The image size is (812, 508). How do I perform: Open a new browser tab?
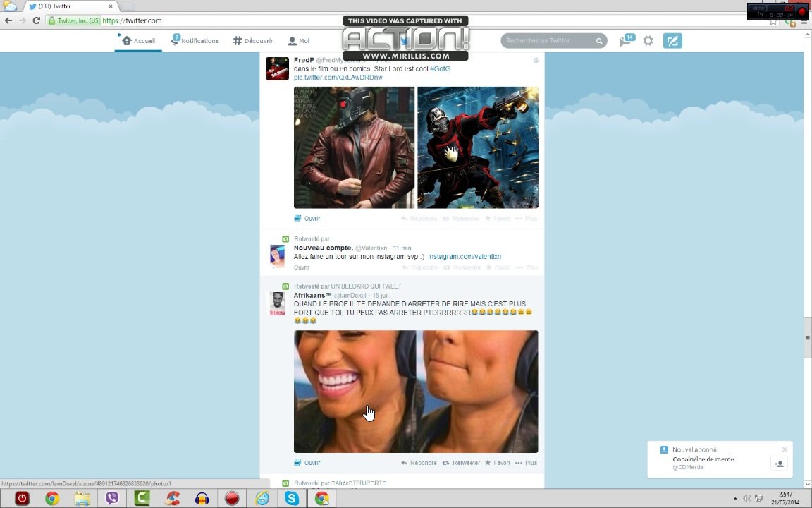128,7
